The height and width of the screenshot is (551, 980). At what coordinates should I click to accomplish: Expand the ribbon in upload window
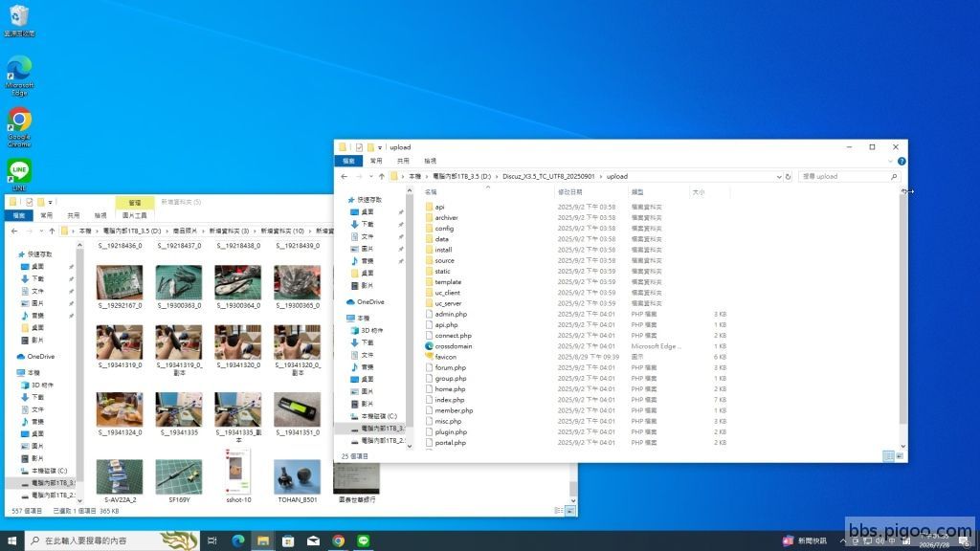tap(890, 161)
